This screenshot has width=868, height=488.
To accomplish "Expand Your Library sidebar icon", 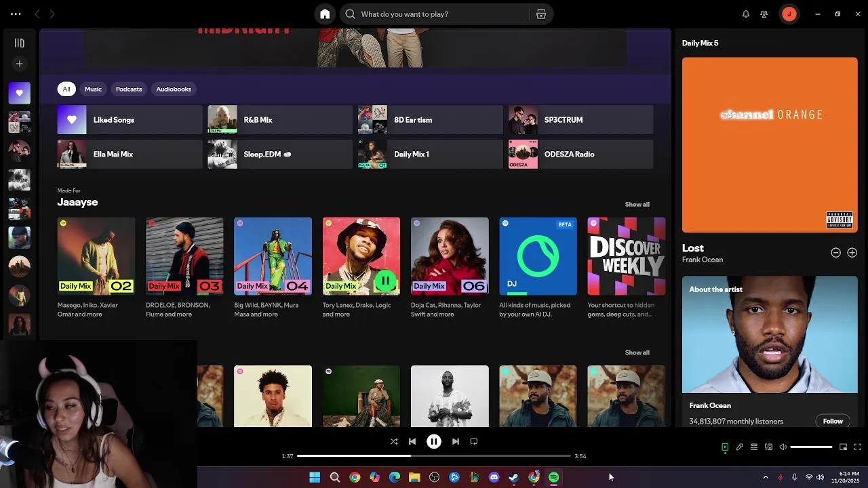I will [19, 43].
